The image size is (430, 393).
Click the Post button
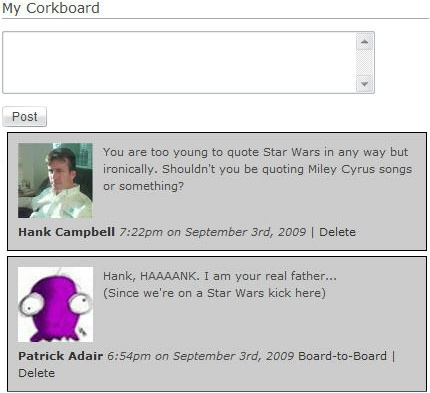[x=24, y=117]
